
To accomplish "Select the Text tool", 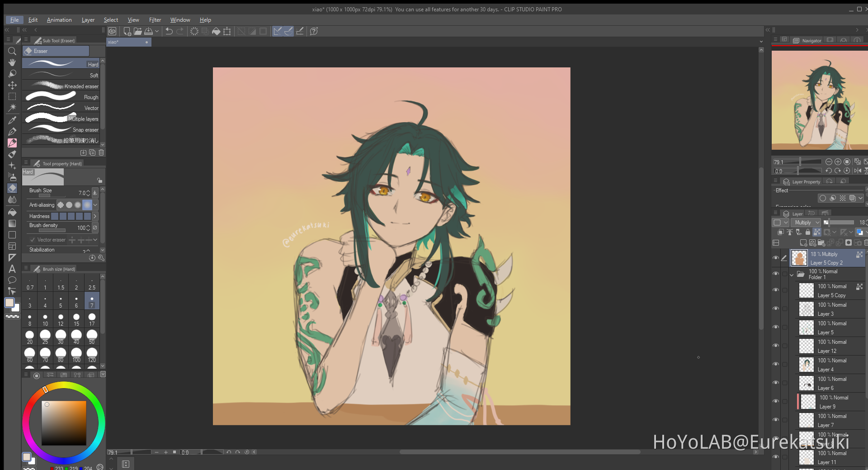I will [x=12, y=269].
